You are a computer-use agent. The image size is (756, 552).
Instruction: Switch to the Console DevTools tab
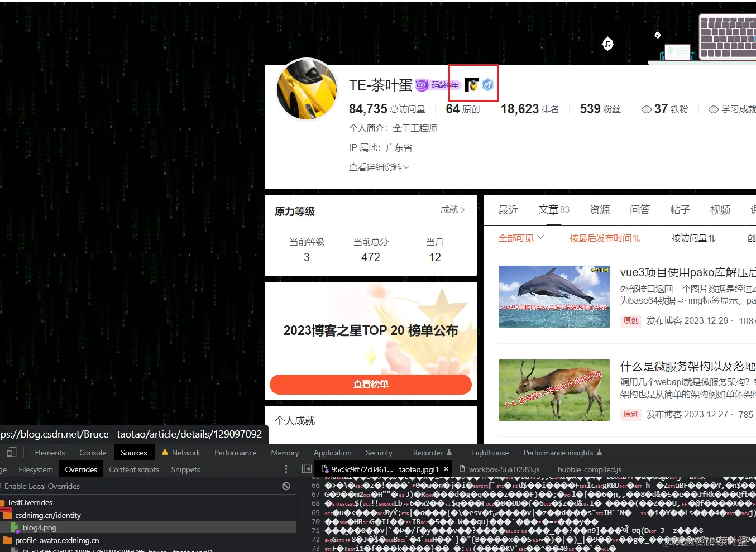tap(93, 453)
